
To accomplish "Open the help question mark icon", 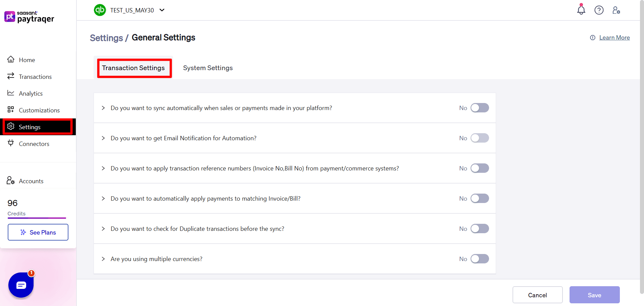I will (x=599, y=10).
